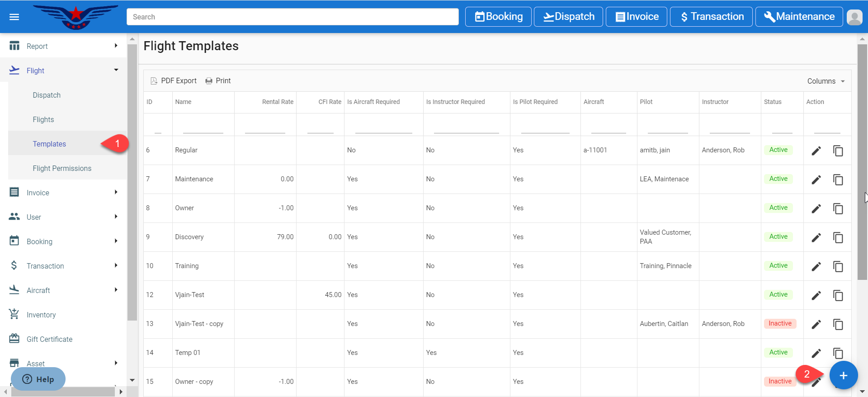Screen dimensions: 868x397
Task: Select Dispatch under Flight menu
Action: pos(47,95)
